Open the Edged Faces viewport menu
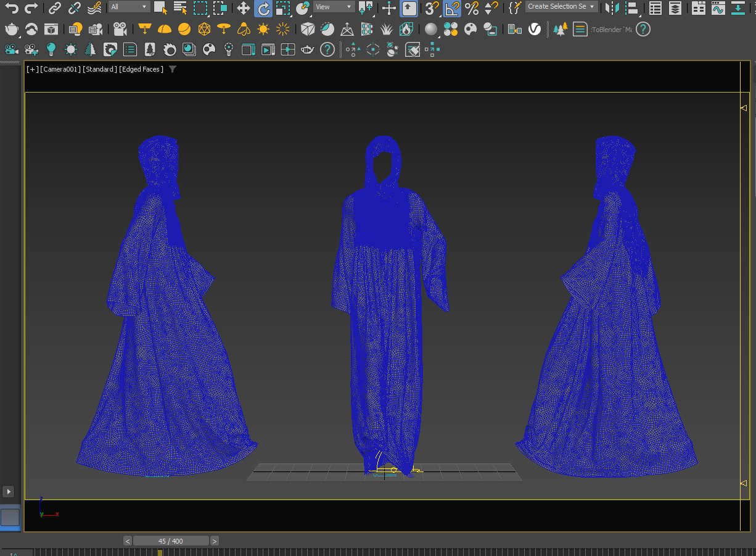The height and width of the screenshot is (556, 756). [141, 69]
